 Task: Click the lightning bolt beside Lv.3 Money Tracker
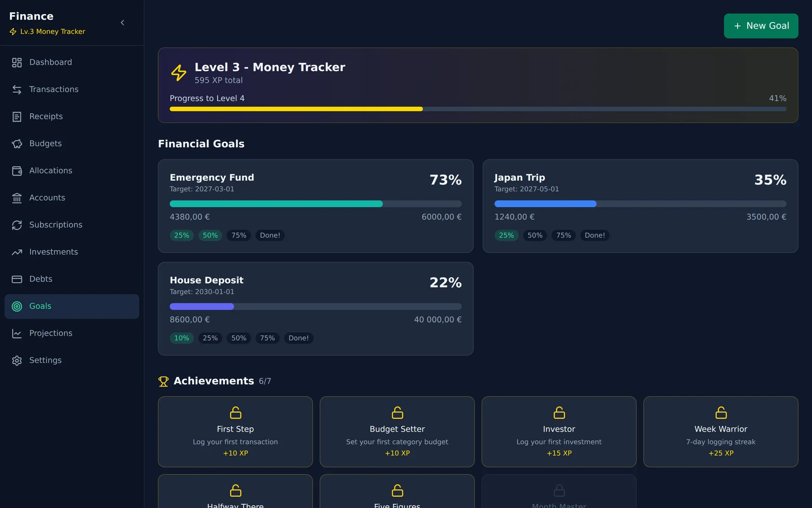click(13, 32)
